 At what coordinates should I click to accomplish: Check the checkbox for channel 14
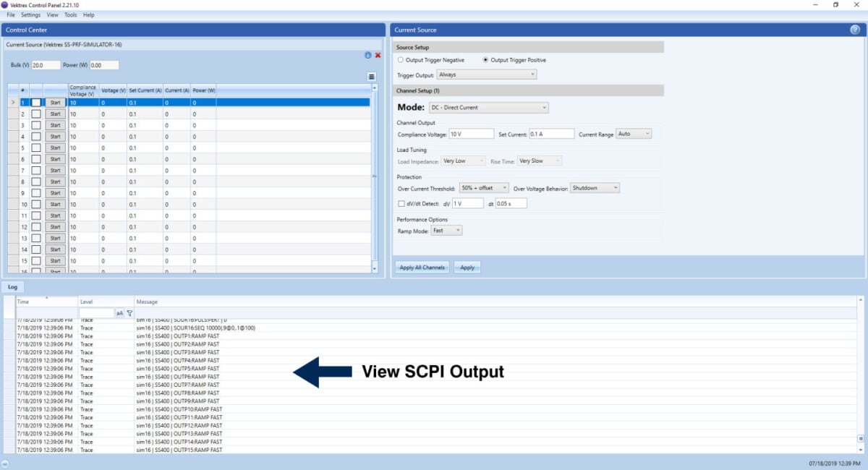point(36,249)
